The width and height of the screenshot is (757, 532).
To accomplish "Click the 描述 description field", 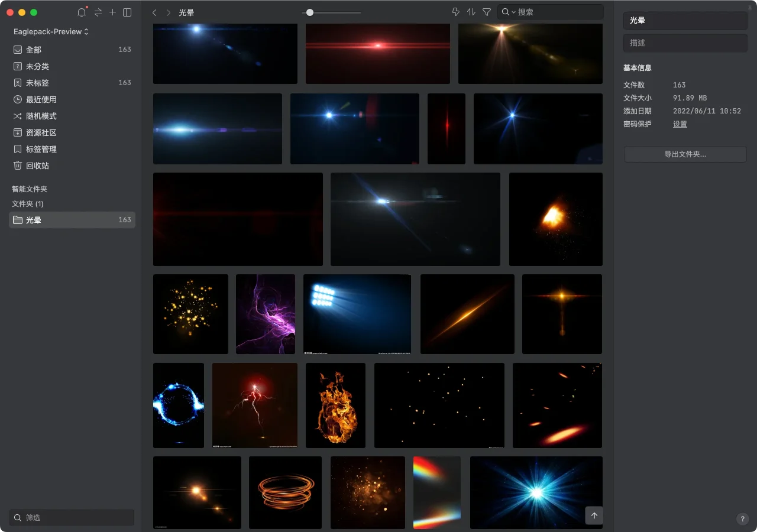I will click(x=685, y=43).
